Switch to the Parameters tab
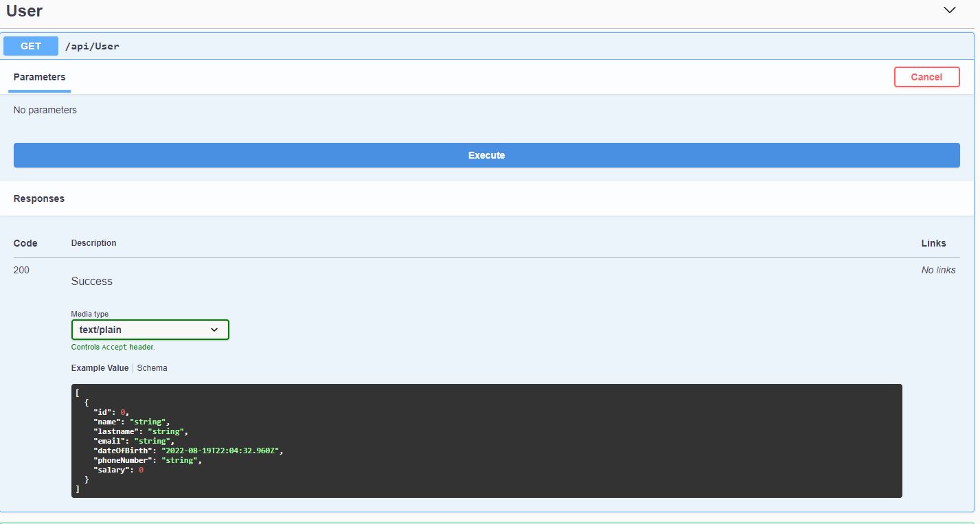980x524 pixels. point(39,77)
